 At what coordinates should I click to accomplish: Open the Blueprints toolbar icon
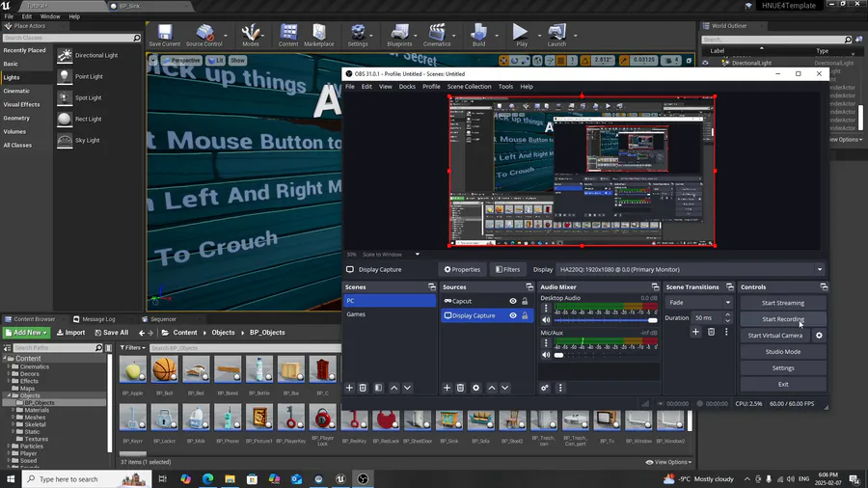tap(399, 36)
